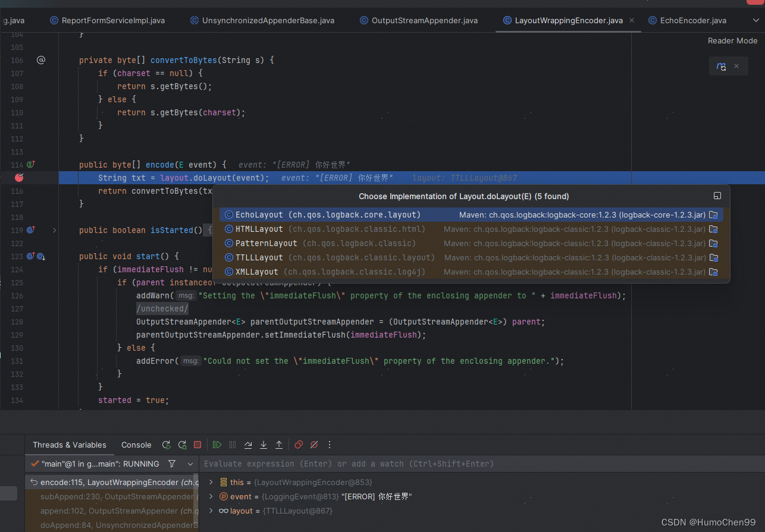
Task: Open implementations in Find tool window icon
Action: pos(717,196)
